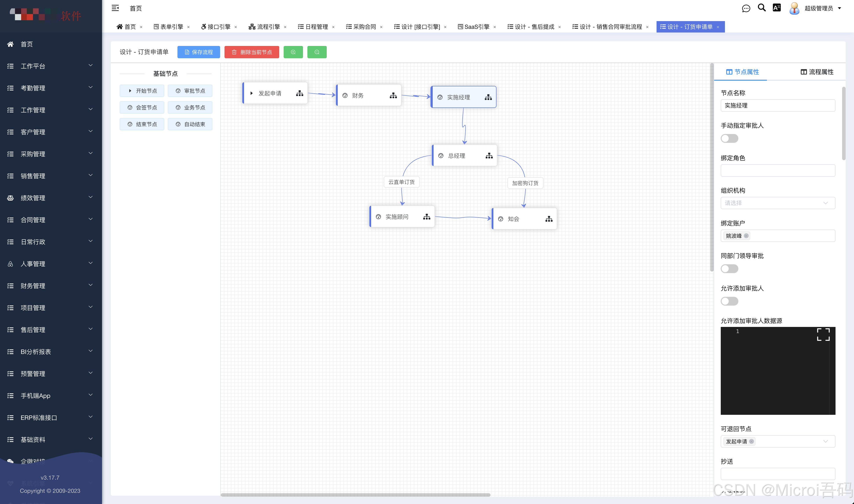Select the 总经理 node on canvas
Image resolution: width=854 pixels, height=504 pixels.
(x=464, y=156)
